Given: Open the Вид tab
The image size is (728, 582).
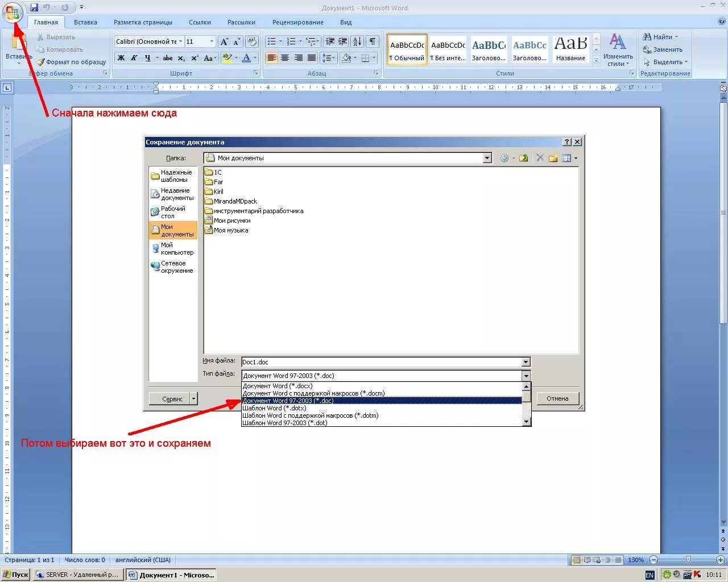Looking at the screenshot, I should [346, 22].
